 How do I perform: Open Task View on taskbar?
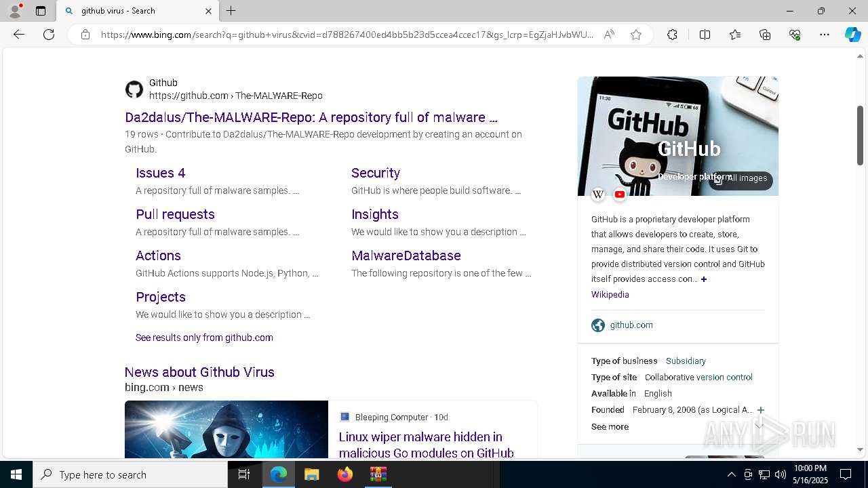tap(244, 474)
